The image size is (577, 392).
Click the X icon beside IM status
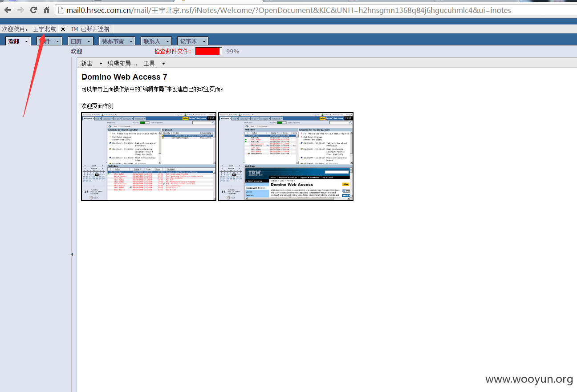(63, 29)
